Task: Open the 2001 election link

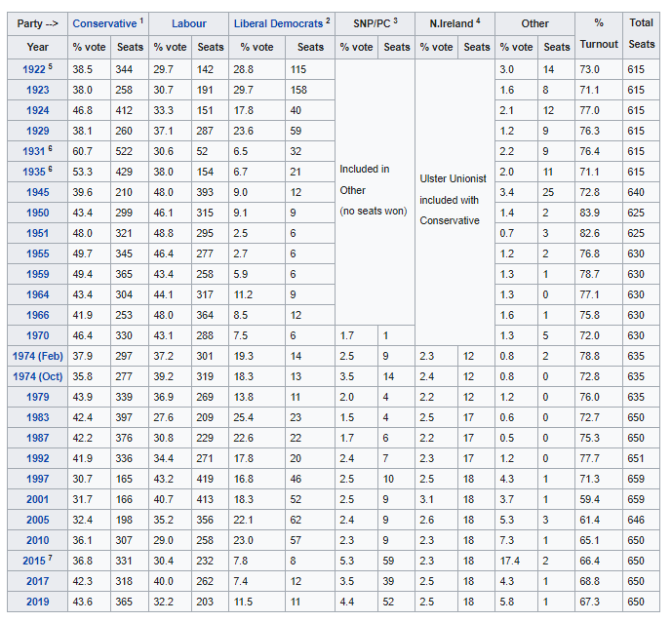Action: (38, 499)
